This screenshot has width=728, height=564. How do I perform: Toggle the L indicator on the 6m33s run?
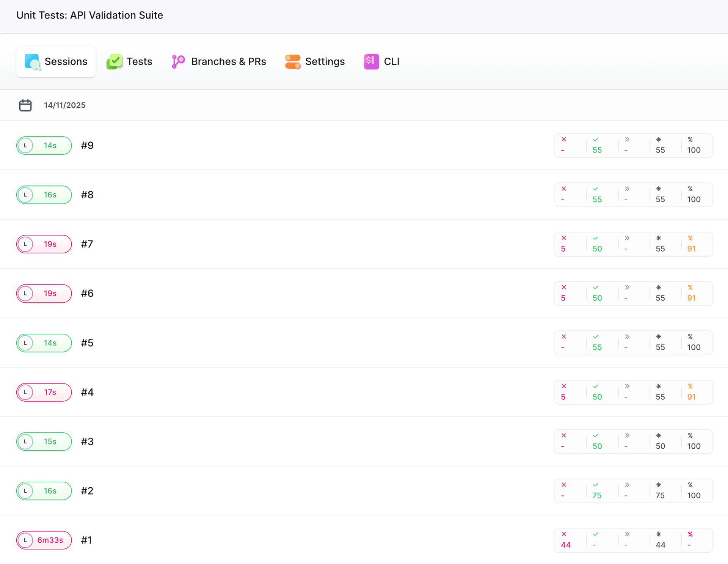25,540
